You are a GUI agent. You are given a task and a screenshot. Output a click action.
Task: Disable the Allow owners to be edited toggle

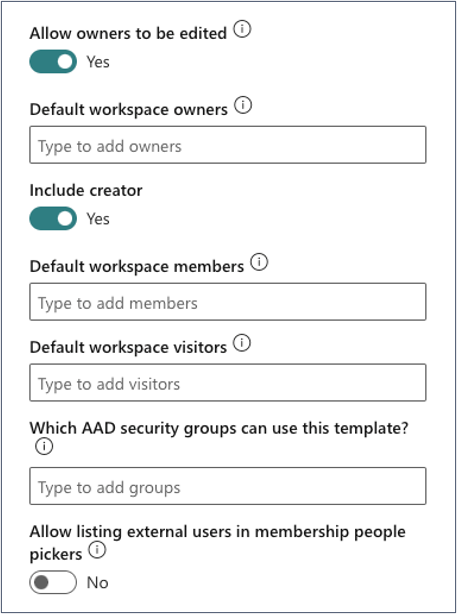tap(53, 61)
